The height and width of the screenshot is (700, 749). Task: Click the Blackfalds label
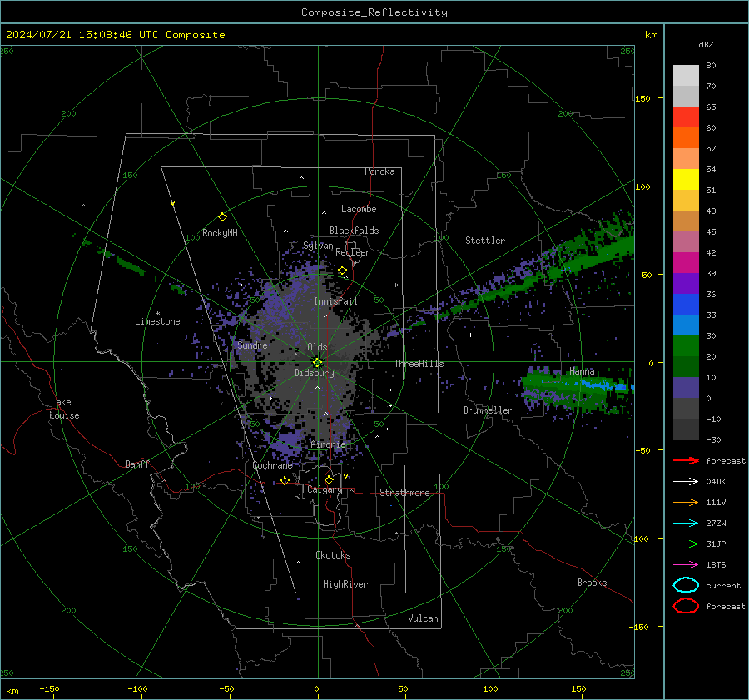[x=354, y=231]
